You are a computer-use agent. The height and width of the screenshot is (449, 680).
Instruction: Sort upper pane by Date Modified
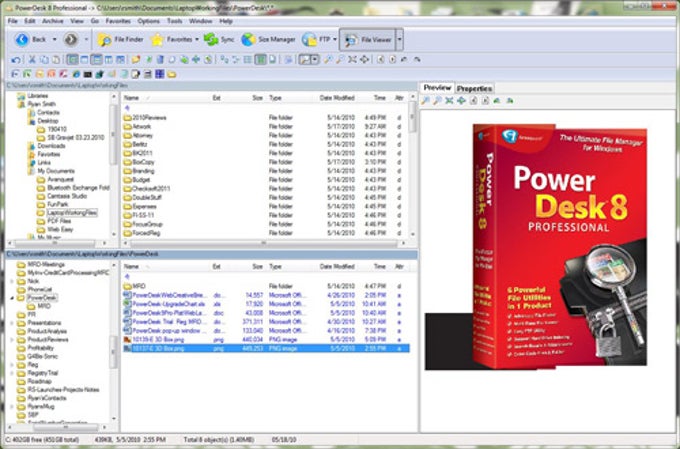tap(337, 98)
